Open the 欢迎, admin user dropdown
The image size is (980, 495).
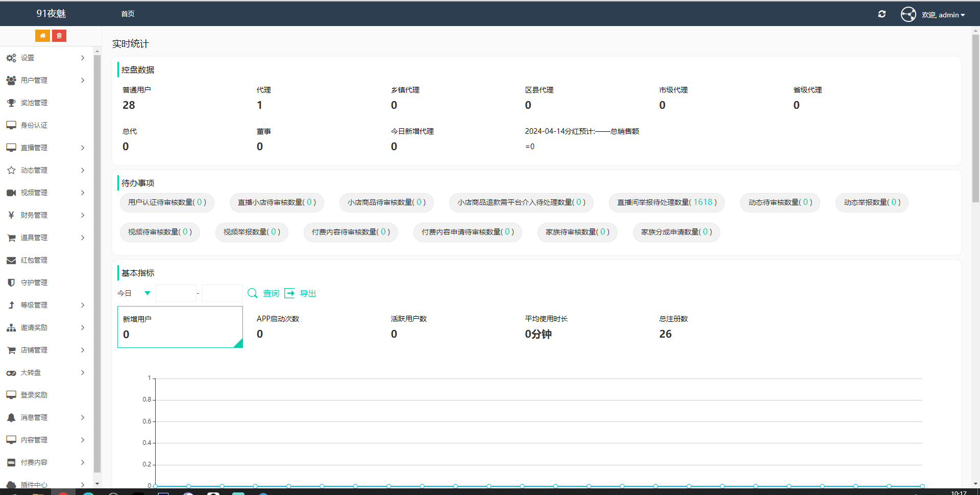pyautogui.click(x=943, y=15)
